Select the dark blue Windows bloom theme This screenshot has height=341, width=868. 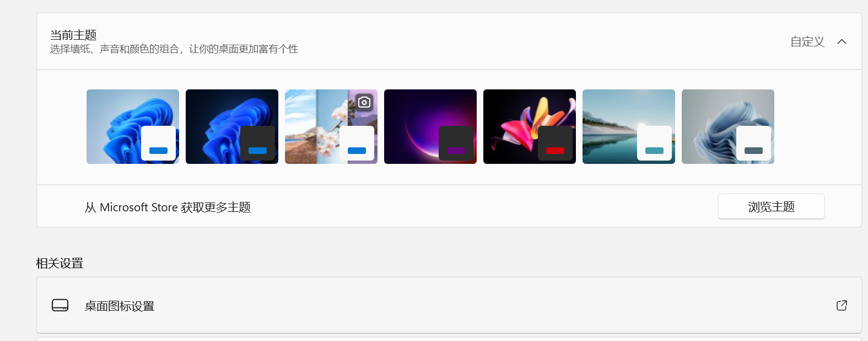point(232,126)
